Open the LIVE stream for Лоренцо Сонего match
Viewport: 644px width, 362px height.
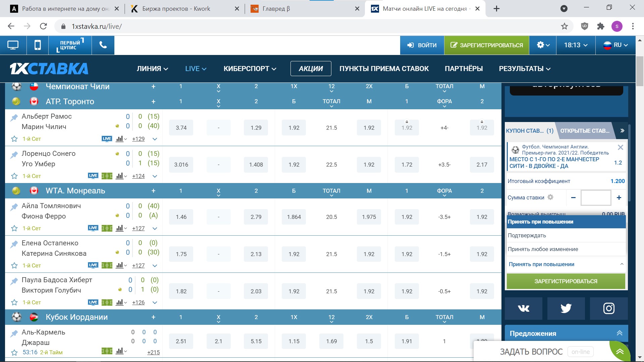[x=93, y=176]
